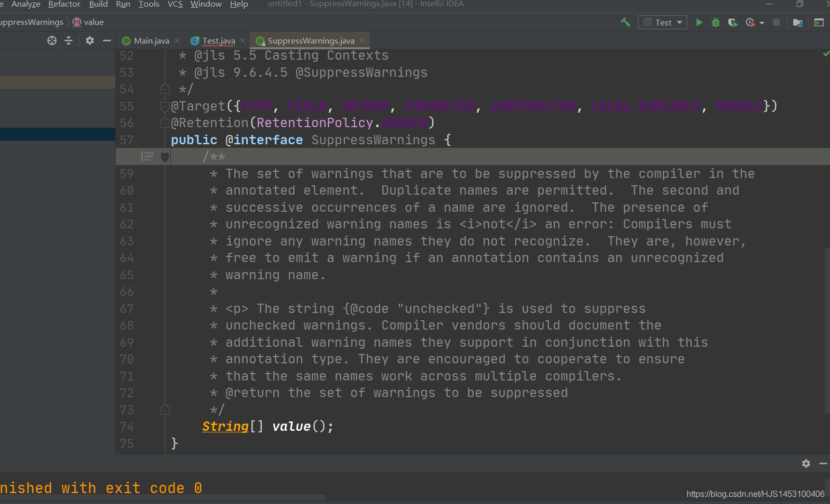Start debugging with the green bug icon
The image size is (830, 504).
pos(716,22)
